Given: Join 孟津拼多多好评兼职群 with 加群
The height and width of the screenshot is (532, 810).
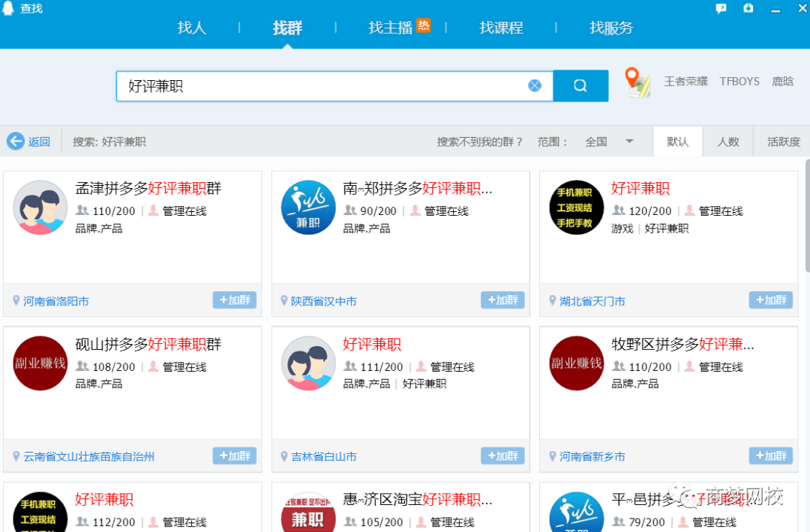Looking at the screenshot, I should tap(235, 300).
